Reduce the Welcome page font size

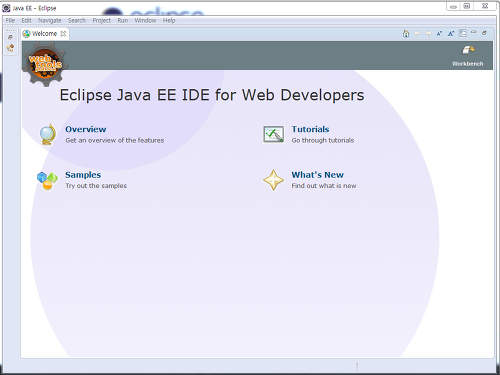click(439, 33)
